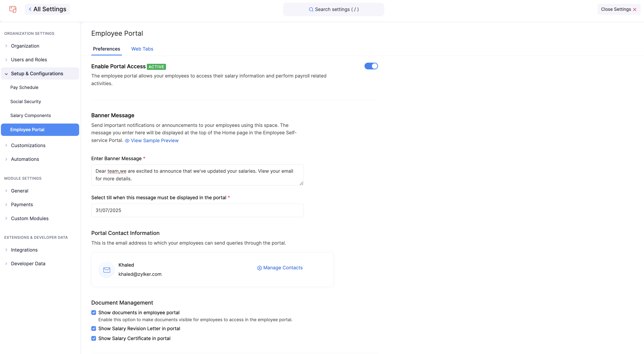644x354 pixels.
Task: Click the banner display date field
Action: [197, 210]
